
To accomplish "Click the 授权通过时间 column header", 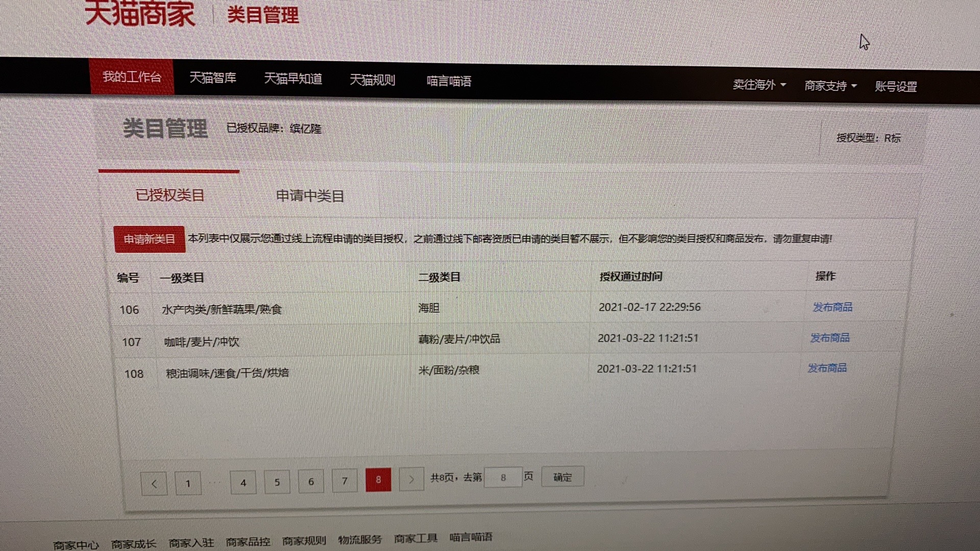I will coord(631,277).
